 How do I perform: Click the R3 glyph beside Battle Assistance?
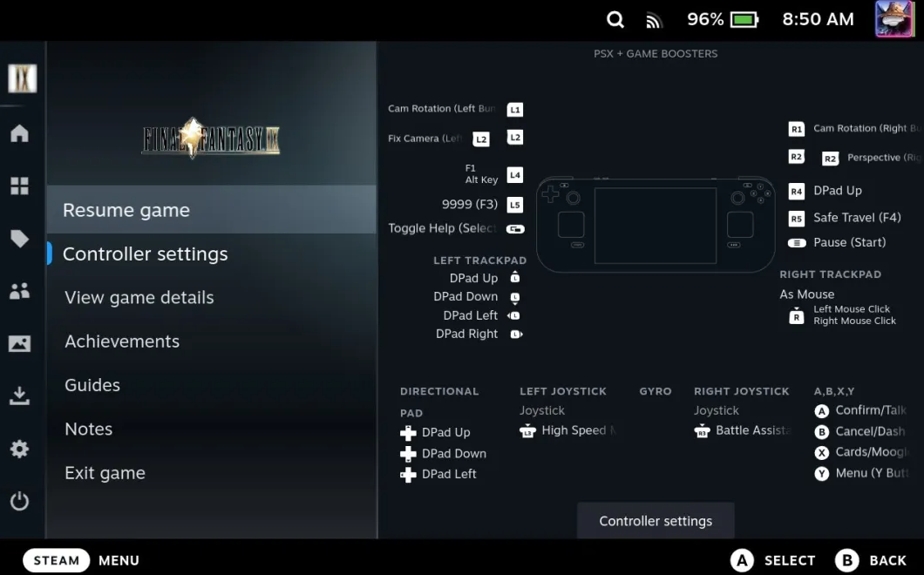coord(702,431)
